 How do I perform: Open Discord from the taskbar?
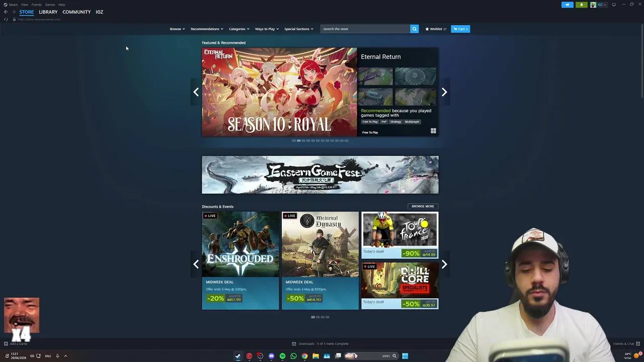pyautogui.click(x=271, y=356)
